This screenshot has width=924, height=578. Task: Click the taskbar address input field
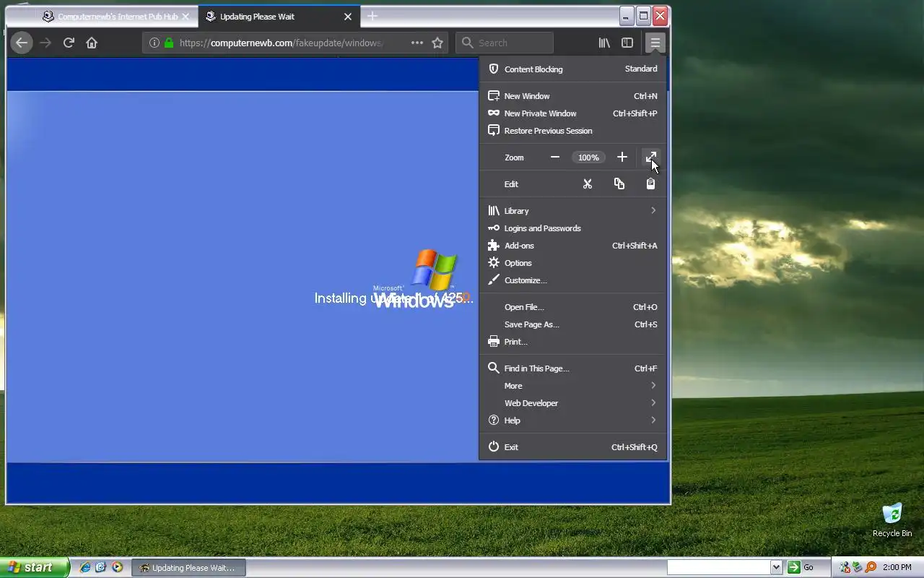[x=718, y=567]
